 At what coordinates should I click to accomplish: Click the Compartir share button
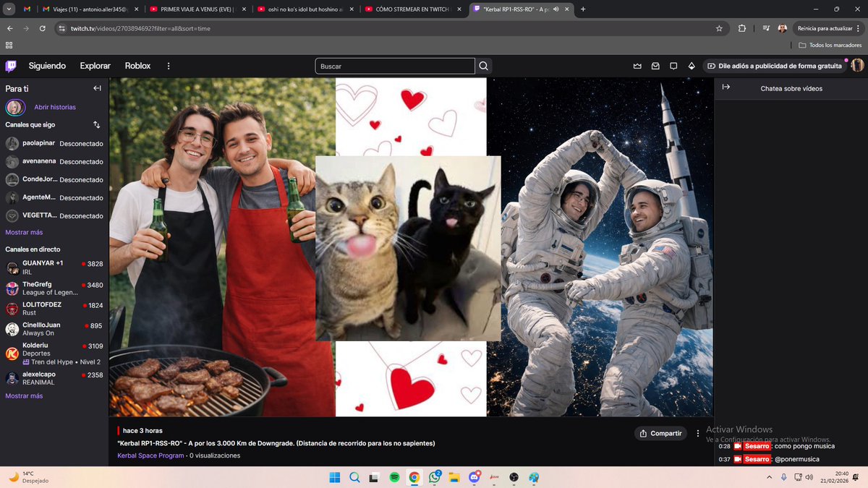click(x=661, y=433)
